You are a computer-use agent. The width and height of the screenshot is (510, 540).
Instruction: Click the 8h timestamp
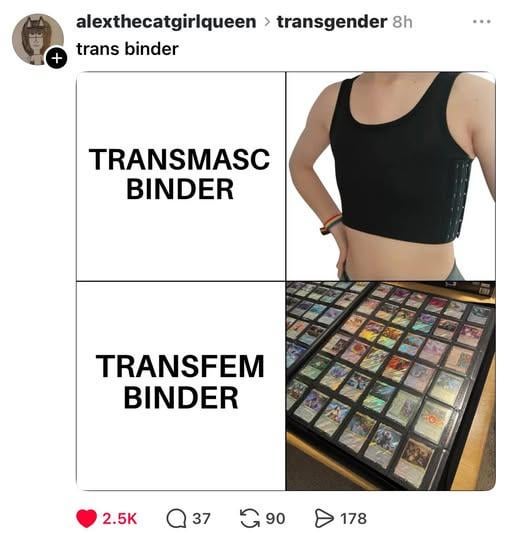(402, 22)
